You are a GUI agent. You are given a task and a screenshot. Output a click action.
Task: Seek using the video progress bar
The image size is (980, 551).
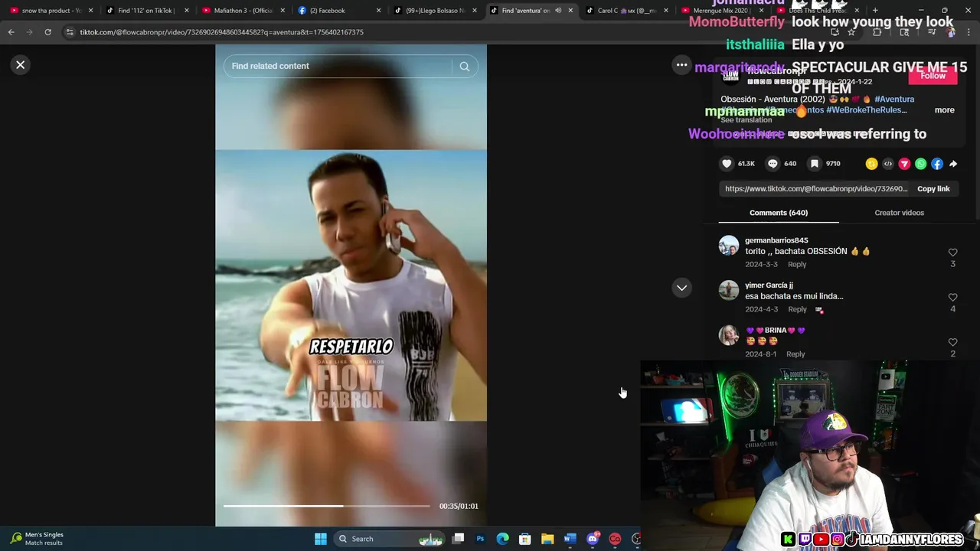point(327,506)
